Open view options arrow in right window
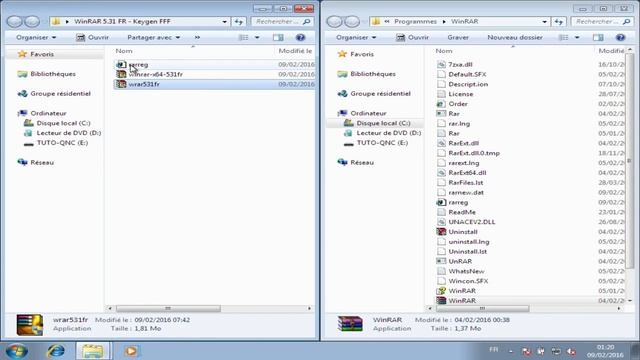 point(577,37)
